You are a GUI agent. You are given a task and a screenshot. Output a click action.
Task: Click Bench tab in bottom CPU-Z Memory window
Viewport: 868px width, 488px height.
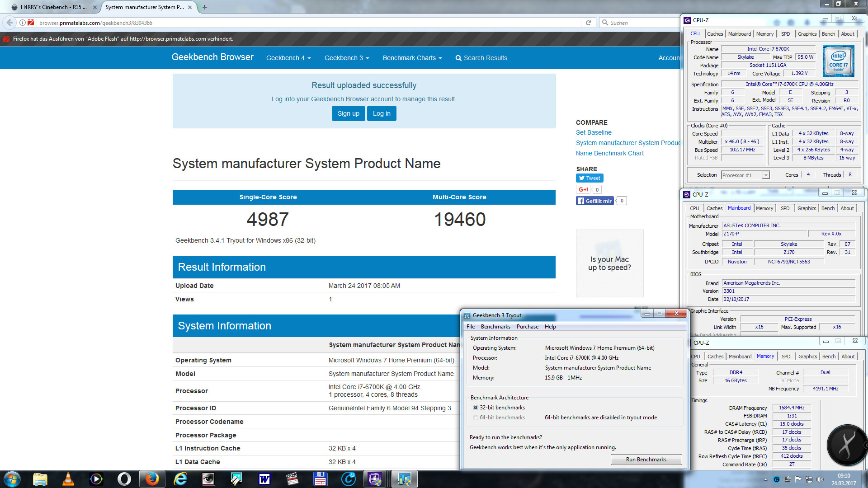click(829, 357)
